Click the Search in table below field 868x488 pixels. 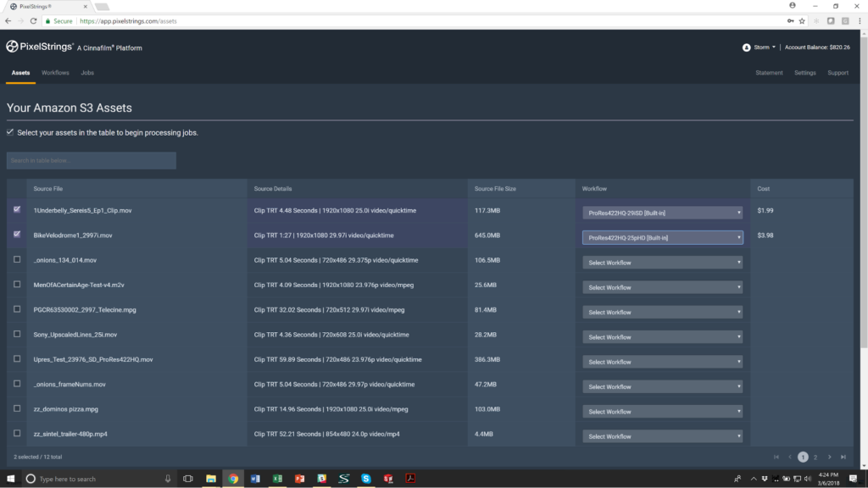[x=92, y=160]
